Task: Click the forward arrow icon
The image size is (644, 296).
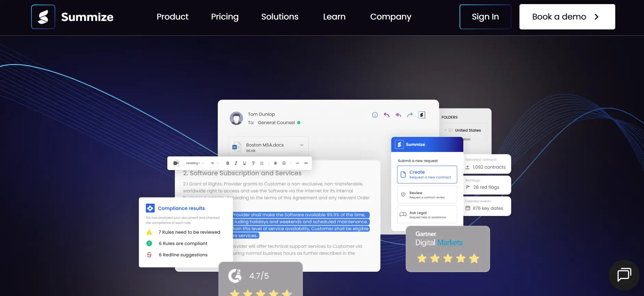Action: (410, 115)
